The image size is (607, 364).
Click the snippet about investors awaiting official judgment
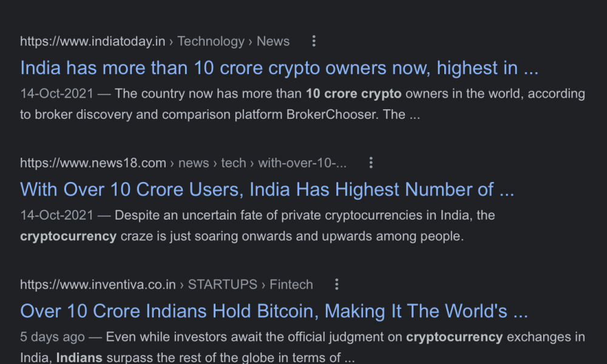pyautogui.click(x=302, y=347)
